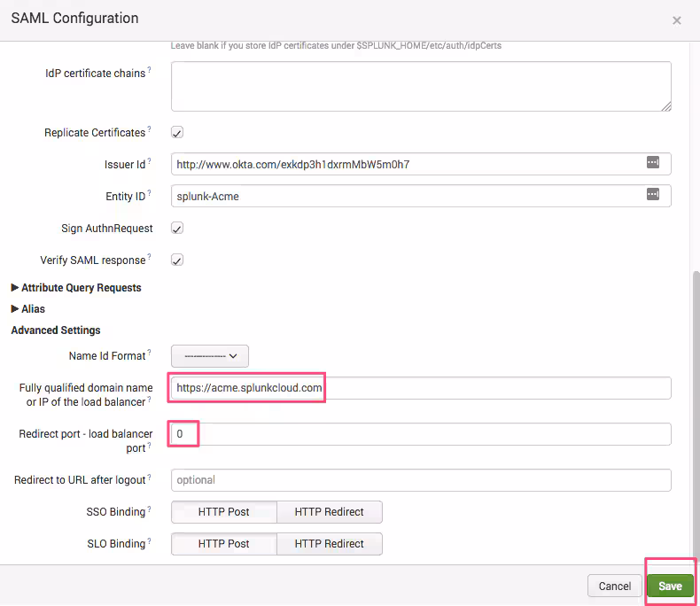
Task: Click help icon beside SSO Binding label
Action: [x=149, y=509]
